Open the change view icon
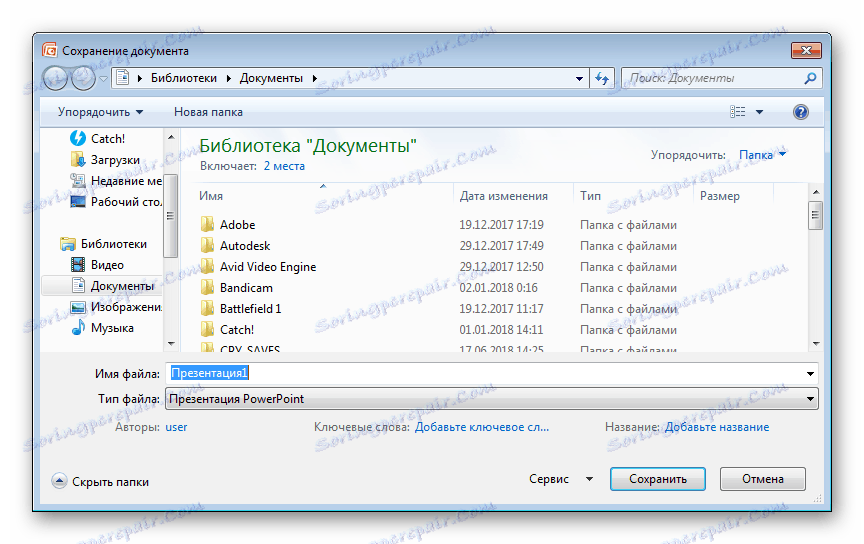Image resolution: width=864 pixels, height=544 pixels. pos(738,112)
